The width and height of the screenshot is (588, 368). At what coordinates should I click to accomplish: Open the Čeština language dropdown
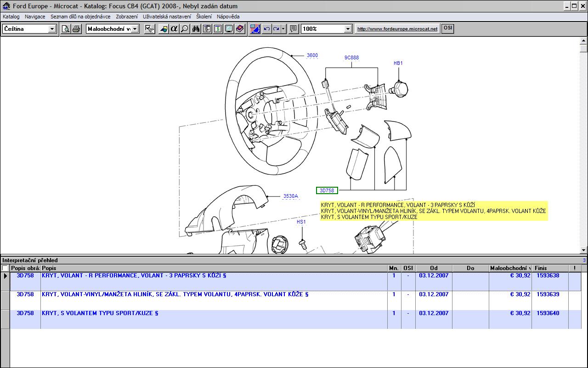(x=52, y=29)
